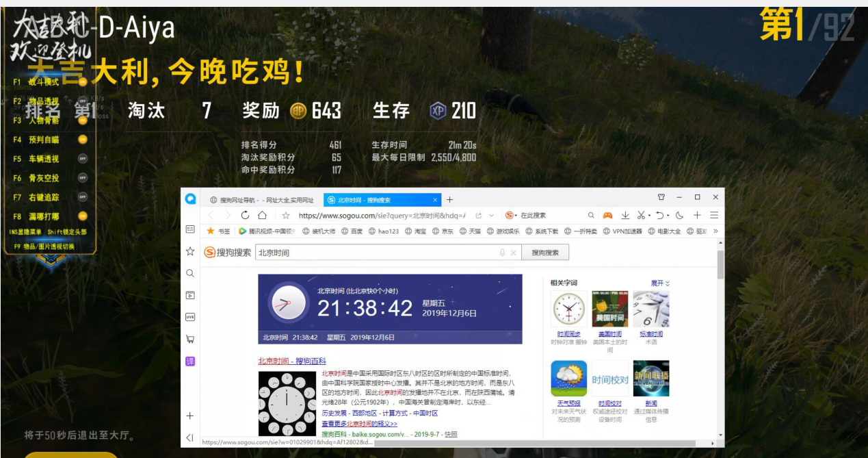Click the 搜狗搜索 search button
This screenshot has height=458, width=868.
[x=545, y=253]
